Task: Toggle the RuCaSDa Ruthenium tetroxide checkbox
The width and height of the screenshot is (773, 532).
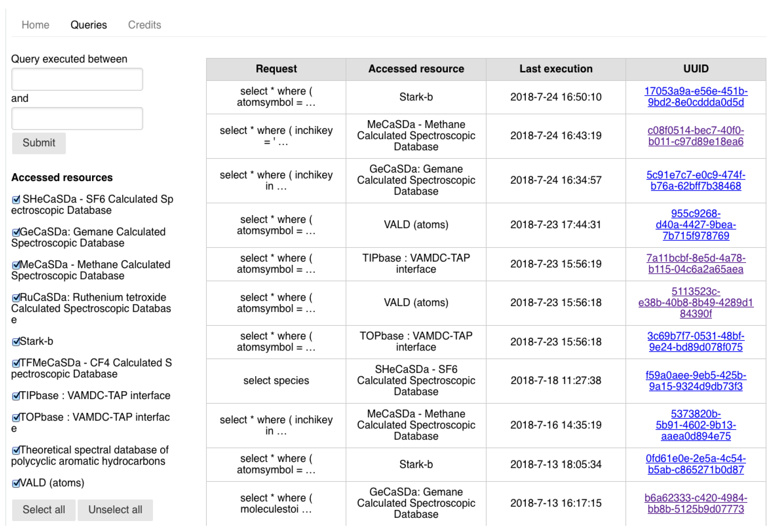Action: click(16, 298)
